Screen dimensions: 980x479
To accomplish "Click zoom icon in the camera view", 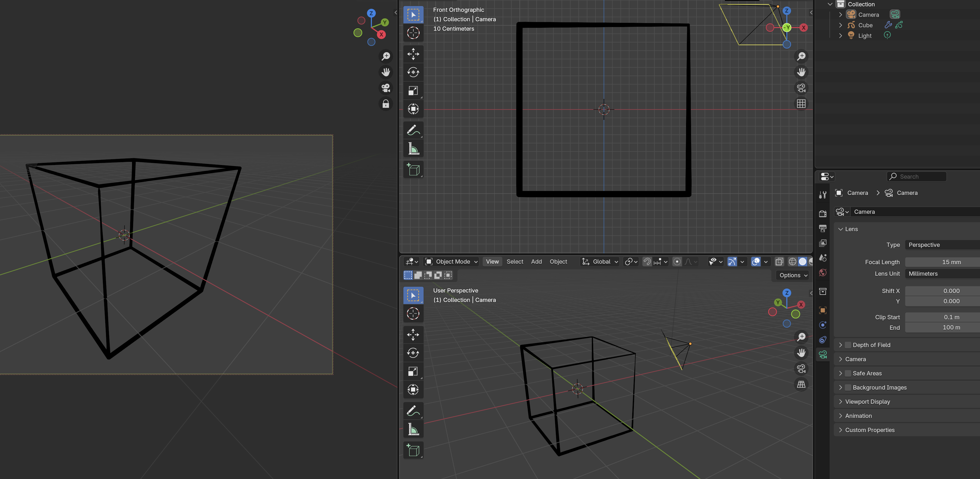I will tap(386, 56).
